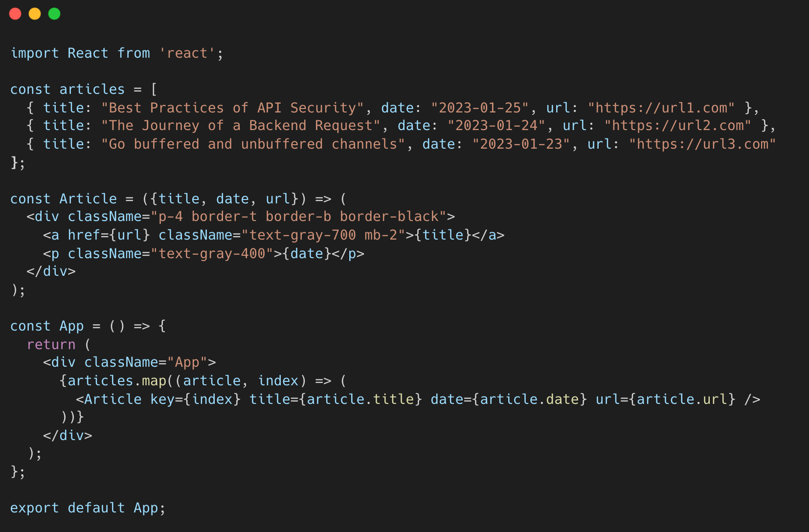Click the "2023-01-24" date string
Screen dimensions: 809x532
pos(496,126)
